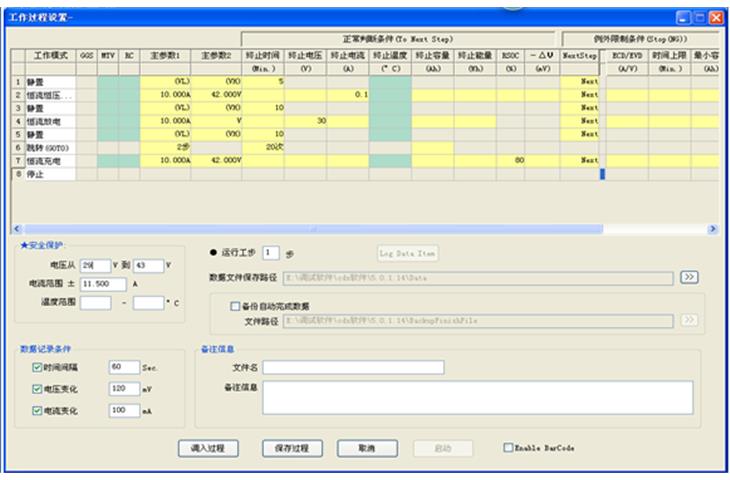Screen dimensions: 730x480
Task: Tick the Enable BarCode checkbox
Action: coord(509,448)
